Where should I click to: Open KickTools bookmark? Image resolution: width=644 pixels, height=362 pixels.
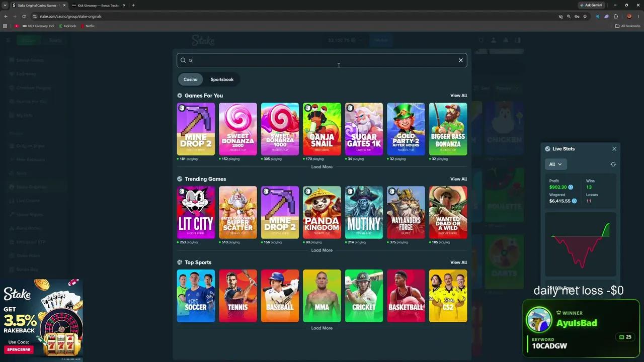67,26
